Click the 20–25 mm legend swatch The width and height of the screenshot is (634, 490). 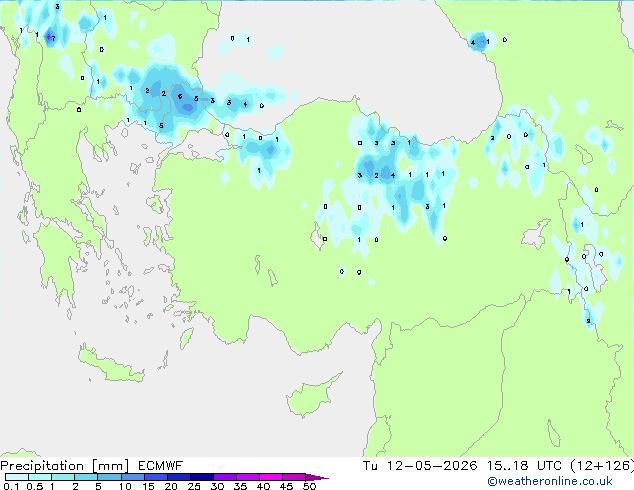(178, 477)
